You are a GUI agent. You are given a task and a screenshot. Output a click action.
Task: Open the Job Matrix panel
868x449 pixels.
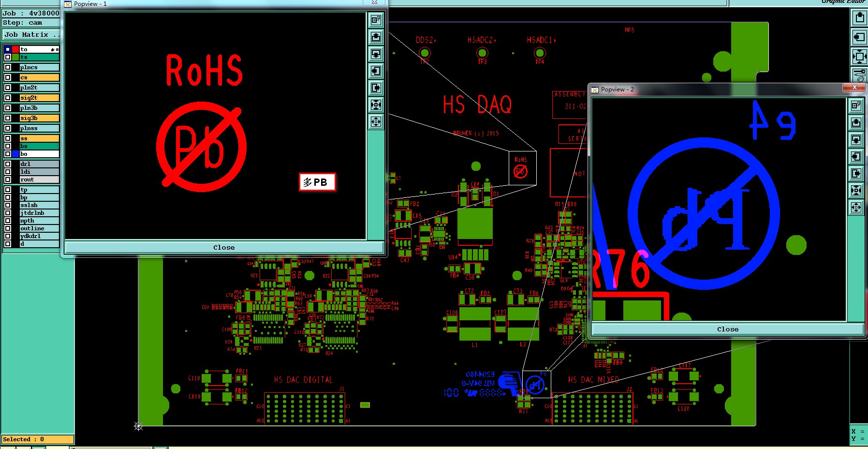pyautogui.click(x=31, y=35)
